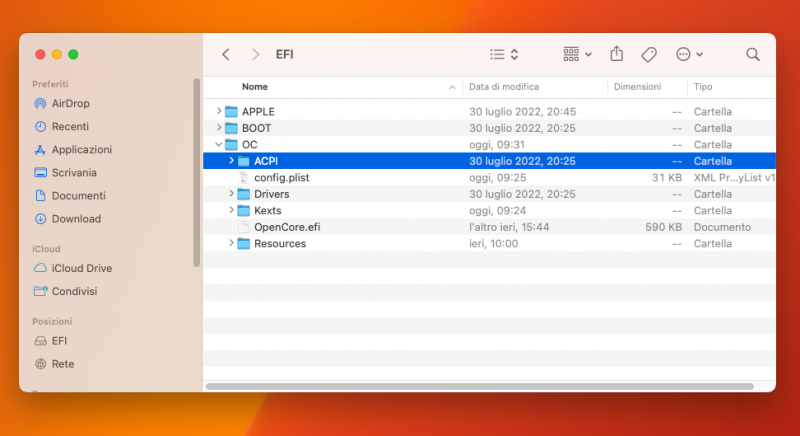
Task: Expand the BOOT folder disclosure arrow
Action: 219,127
